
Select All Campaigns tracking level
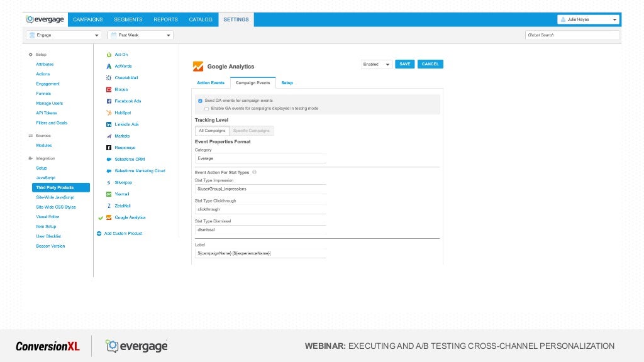click(x=212, y=131)
